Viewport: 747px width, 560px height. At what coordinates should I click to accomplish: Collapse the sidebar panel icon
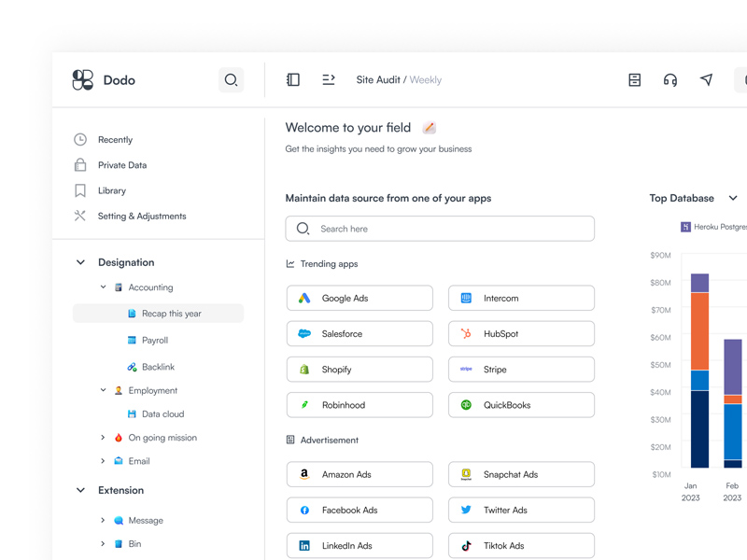(x=292, y=80)
